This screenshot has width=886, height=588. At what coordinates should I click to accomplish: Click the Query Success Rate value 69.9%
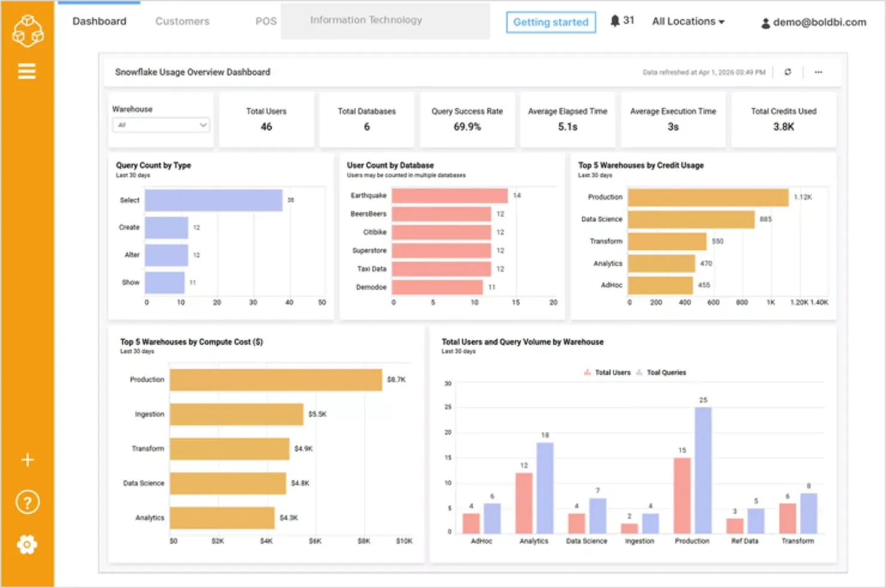tap(467, 127)
